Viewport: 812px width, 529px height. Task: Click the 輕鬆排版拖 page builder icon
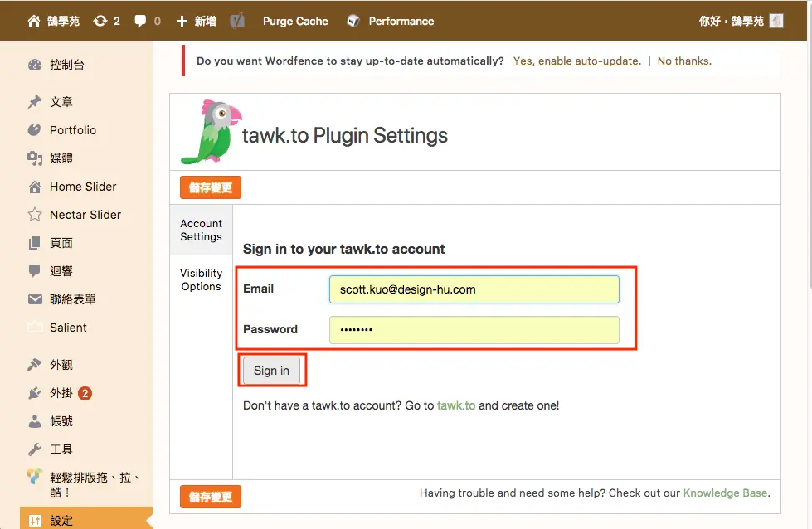tap(34, 476)
